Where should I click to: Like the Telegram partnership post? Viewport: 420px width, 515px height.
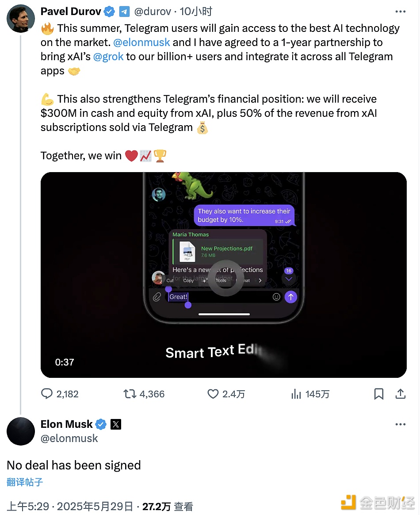tap(213, 394)
